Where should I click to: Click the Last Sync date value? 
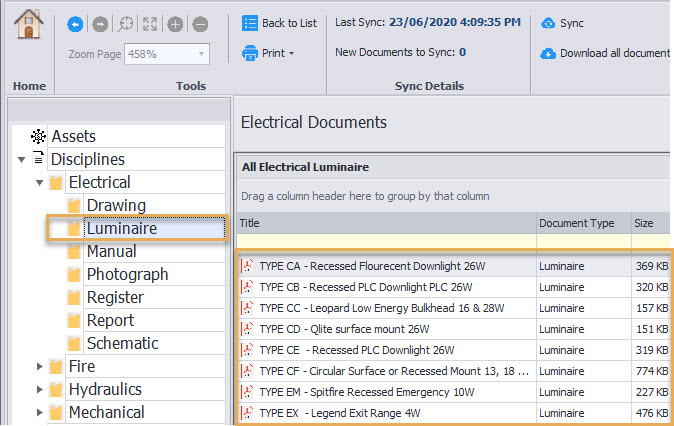[x=455, y=22]
